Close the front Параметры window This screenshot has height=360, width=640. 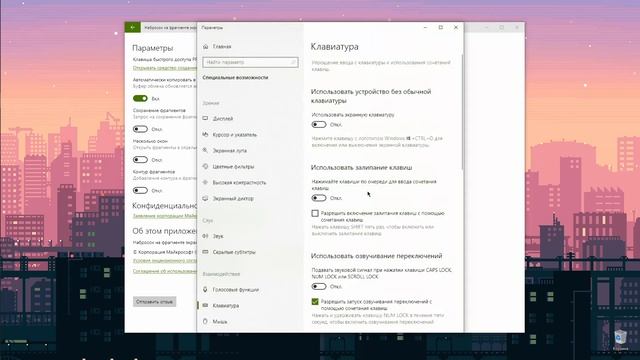(x=456, y=27)
